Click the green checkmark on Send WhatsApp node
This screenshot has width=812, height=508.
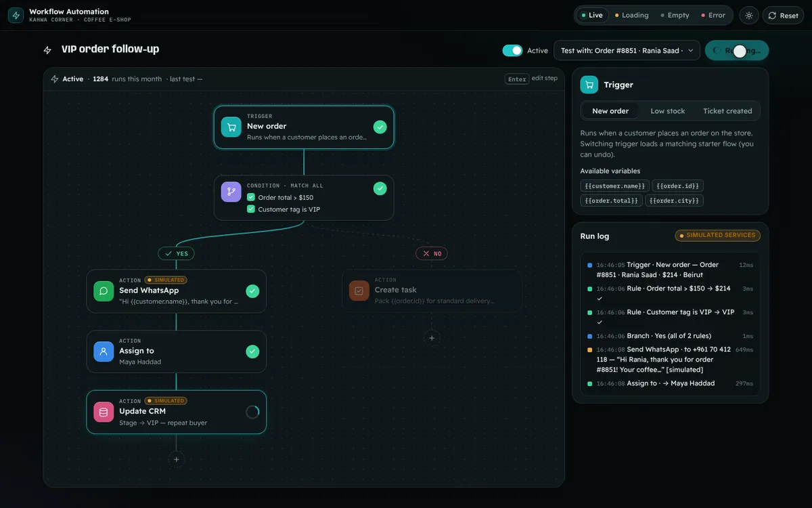(x=252, y=291)
